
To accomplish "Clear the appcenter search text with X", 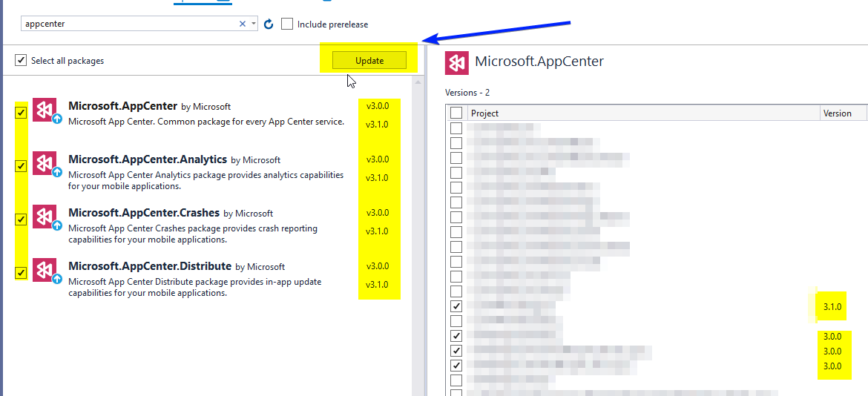I will (x=242, y=24).
